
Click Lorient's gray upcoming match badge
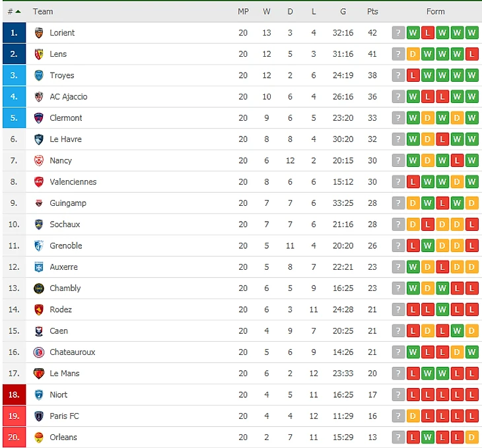point(398,33)
